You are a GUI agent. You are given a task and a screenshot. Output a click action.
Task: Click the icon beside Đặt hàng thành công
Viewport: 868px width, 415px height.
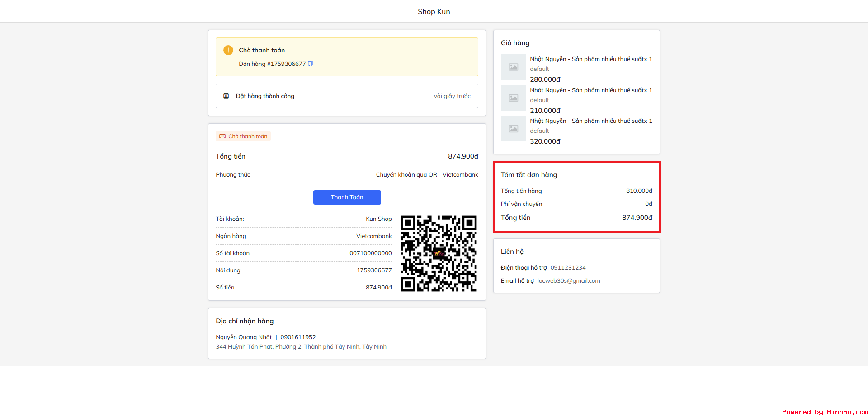pyautogui.click(x=226, y=96)
